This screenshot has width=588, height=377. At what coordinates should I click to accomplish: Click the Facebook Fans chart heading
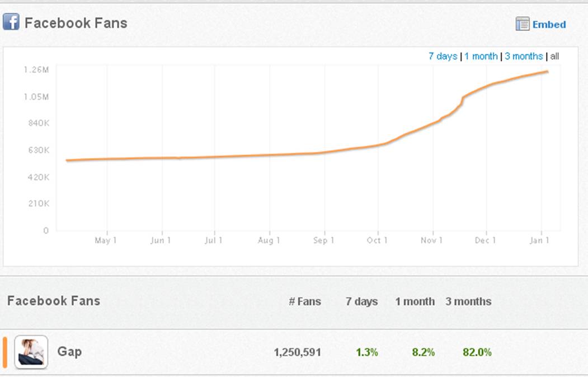(x=76, y=23)
